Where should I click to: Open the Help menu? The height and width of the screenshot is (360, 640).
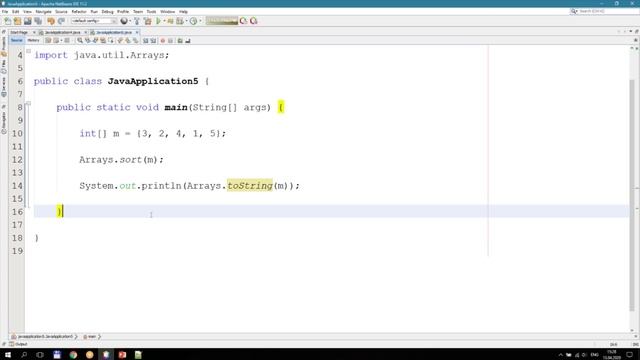183,11
